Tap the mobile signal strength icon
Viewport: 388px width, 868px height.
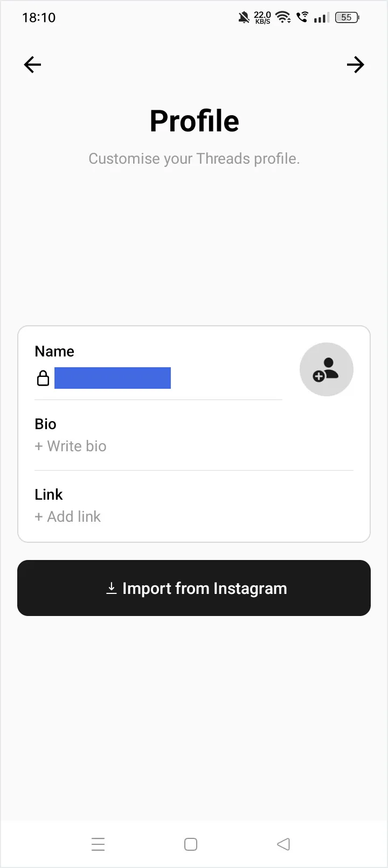(321, 18)
